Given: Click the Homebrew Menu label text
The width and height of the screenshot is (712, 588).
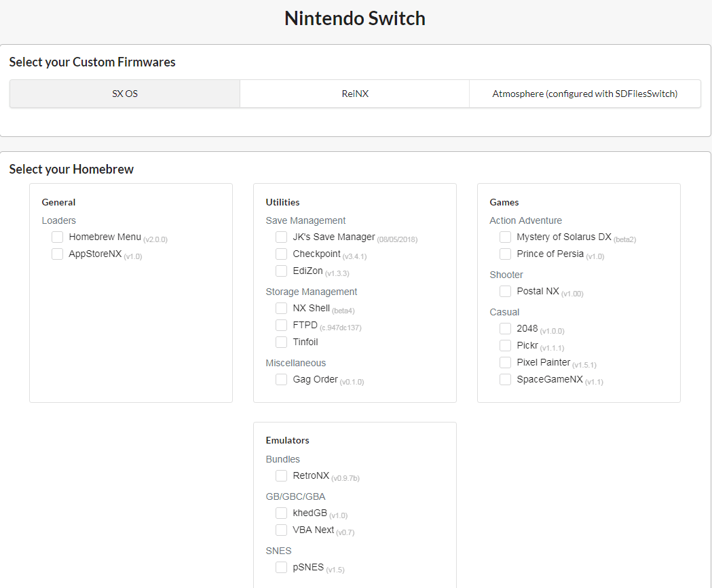Looking at the screenshot, I should click(x=105, y=237).
